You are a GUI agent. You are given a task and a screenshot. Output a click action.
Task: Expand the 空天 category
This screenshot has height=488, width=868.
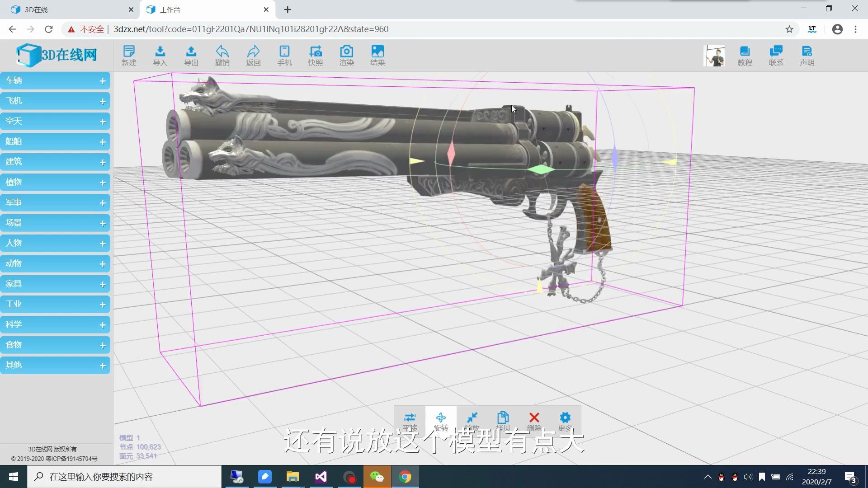click(55, 122)
